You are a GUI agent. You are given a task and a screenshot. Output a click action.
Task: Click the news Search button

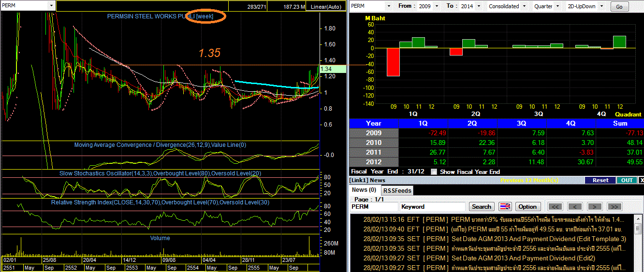pyautogui.click(x=482, y=206)
